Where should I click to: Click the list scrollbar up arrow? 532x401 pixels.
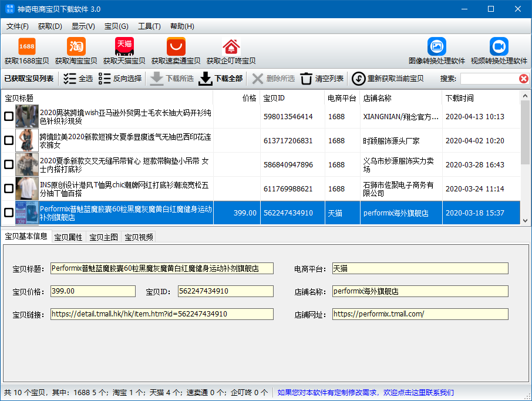coord(525,96)
